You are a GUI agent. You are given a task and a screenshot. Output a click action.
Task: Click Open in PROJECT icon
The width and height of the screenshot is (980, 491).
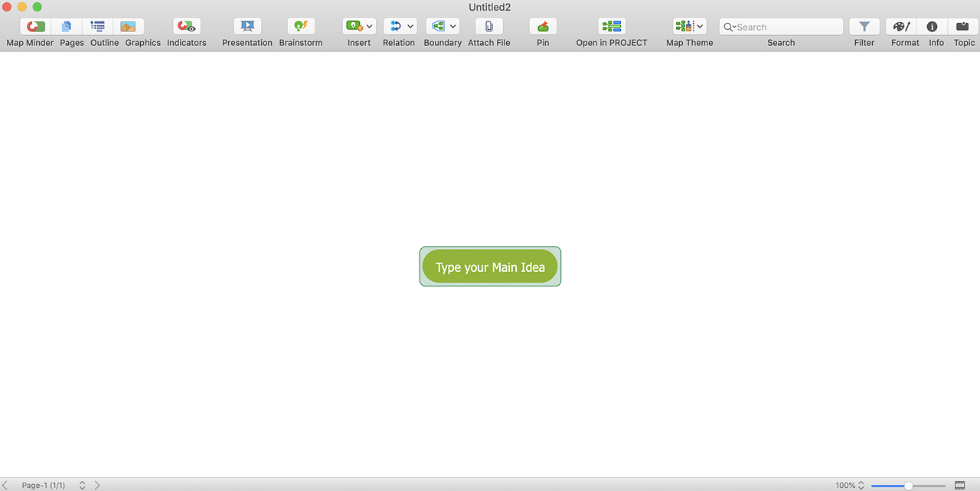click(611, 27)
